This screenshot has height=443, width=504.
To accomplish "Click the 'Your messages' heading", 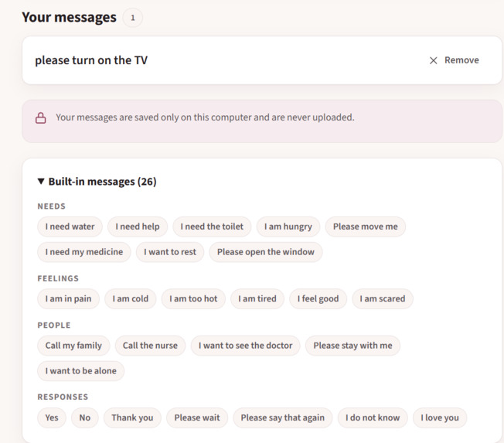I will 69,17.
